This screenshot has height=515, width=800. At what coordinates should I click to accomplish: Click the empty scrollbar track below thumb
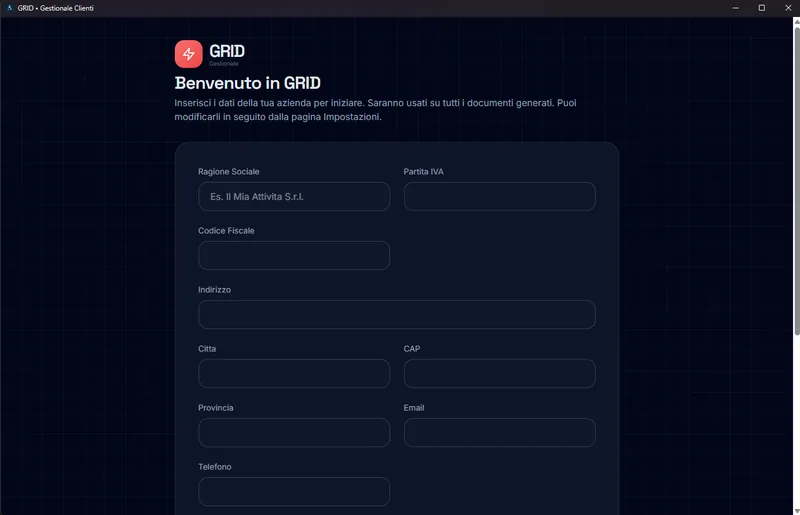click(x=796, y=421)
